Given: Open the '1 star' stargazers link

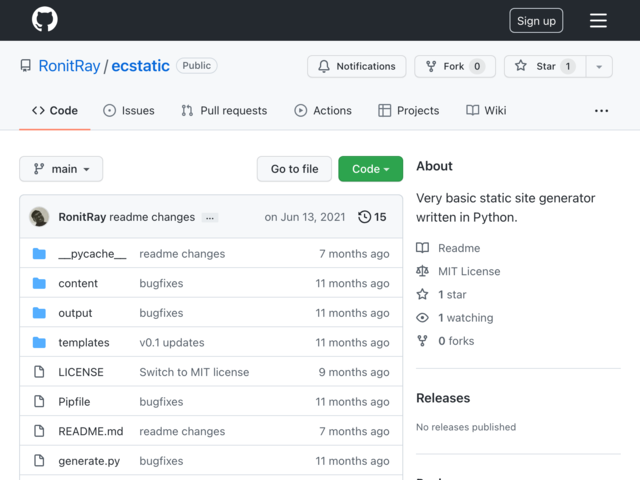Looking at the screenshot, I should pos(452,295).
